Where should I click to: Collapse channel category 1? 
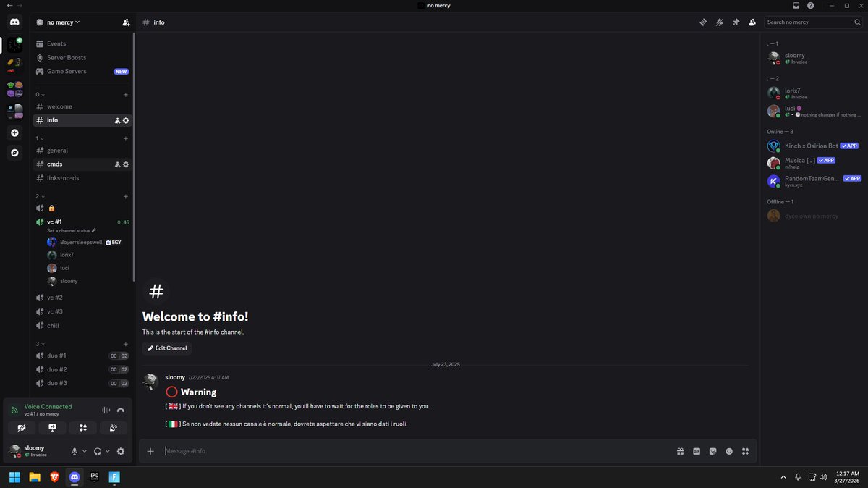pyautogui.click(x=40, y=138)
